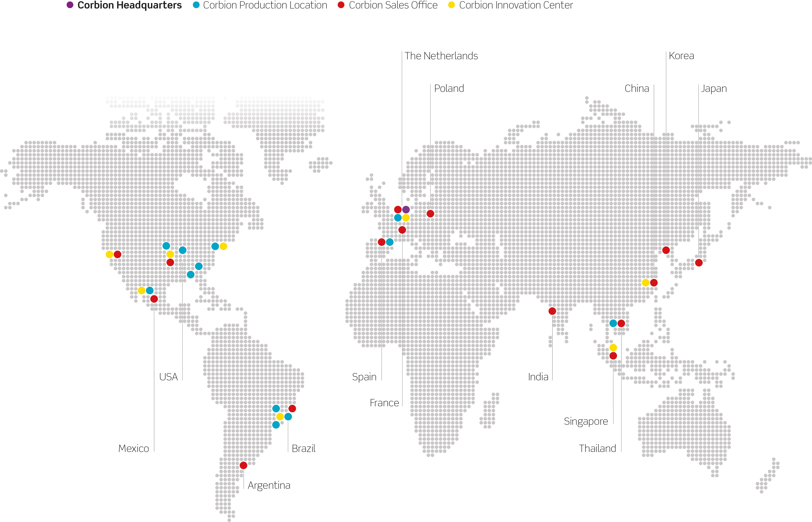Click the purple headquarters dot on the map

406,210
